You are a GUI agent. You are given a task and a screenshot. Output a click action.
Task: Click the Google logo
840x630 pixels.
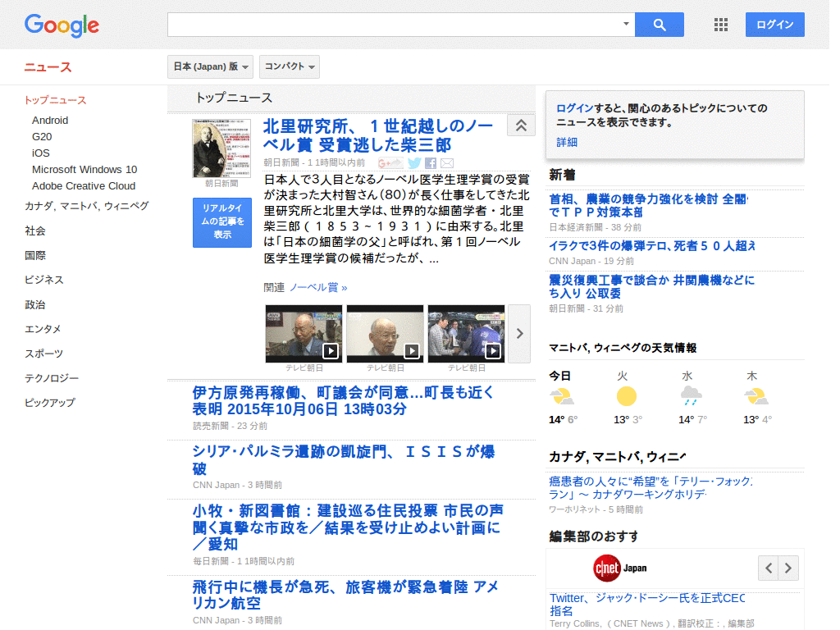click(x=62, y=25)
